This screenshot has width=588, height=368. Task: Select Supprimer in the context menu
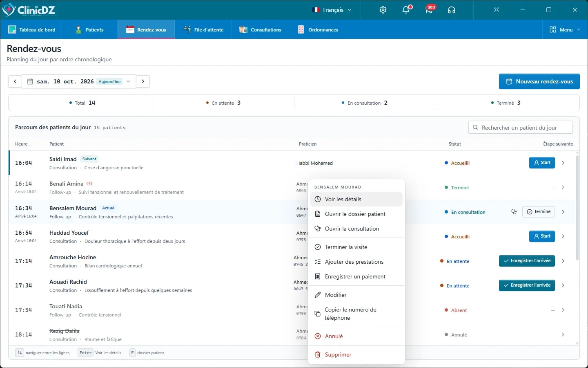356,355
